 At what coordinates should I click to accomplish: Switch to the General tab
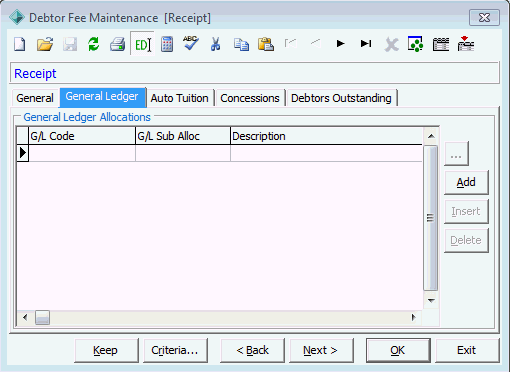35,98
